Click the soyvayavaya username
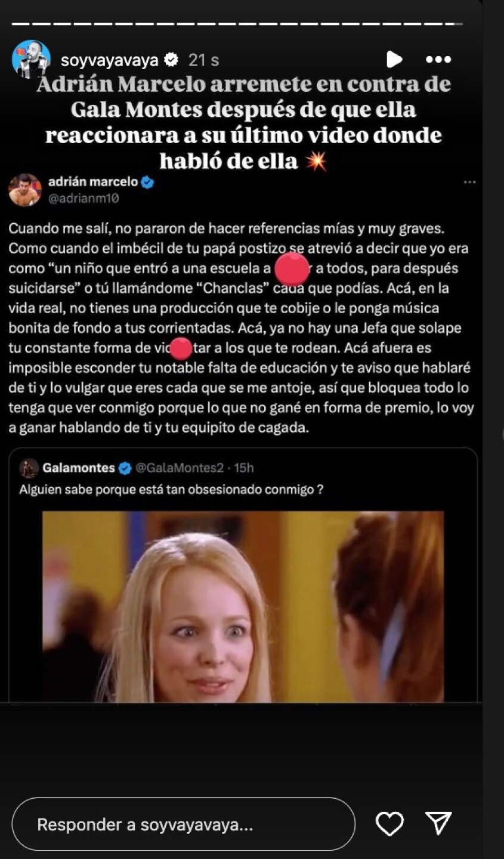This screenshot has width=504, height=859. point(110,60)
